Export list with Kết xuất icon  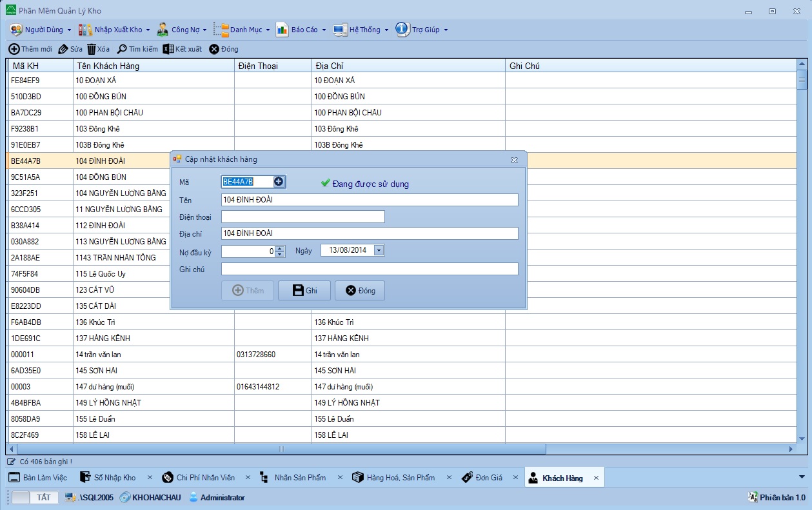[168, 49]
